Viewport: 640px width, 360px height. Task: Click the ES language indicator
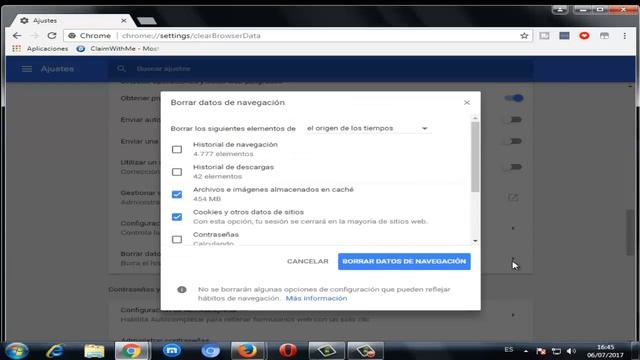pos(509,349)
